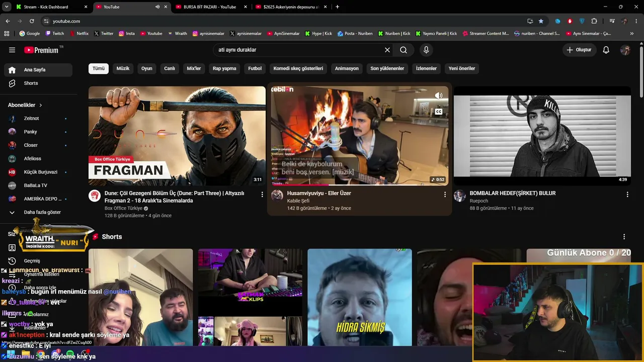
Task: Open Twitch bookmark
Action: [55, 34]
